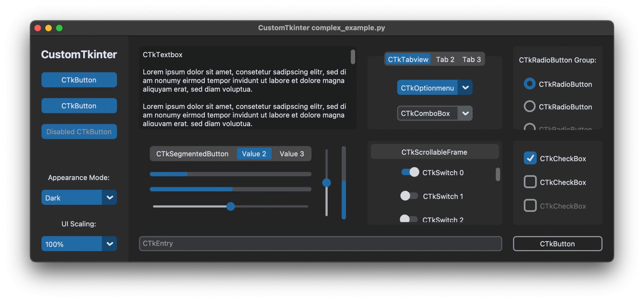Click the outlined CTkButton at bottom right
The width and height of the screenshot is (644, 302).
click(x=557, y=244)
